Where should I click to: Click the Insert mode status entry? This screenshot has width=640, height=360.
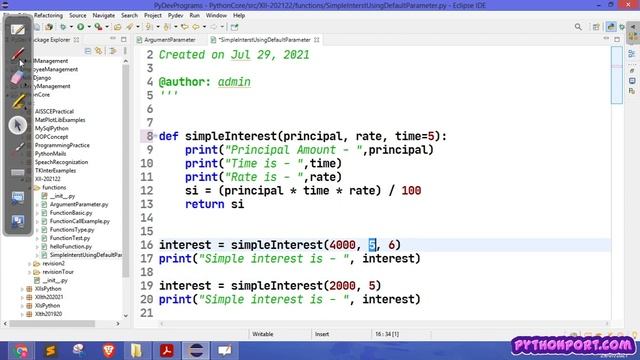point(322,334)
